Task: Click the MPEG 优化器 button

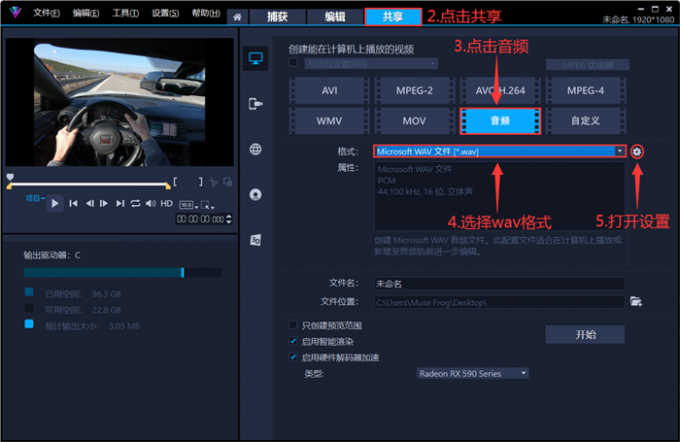Action: pyautogui.click(x=588, y=65)
